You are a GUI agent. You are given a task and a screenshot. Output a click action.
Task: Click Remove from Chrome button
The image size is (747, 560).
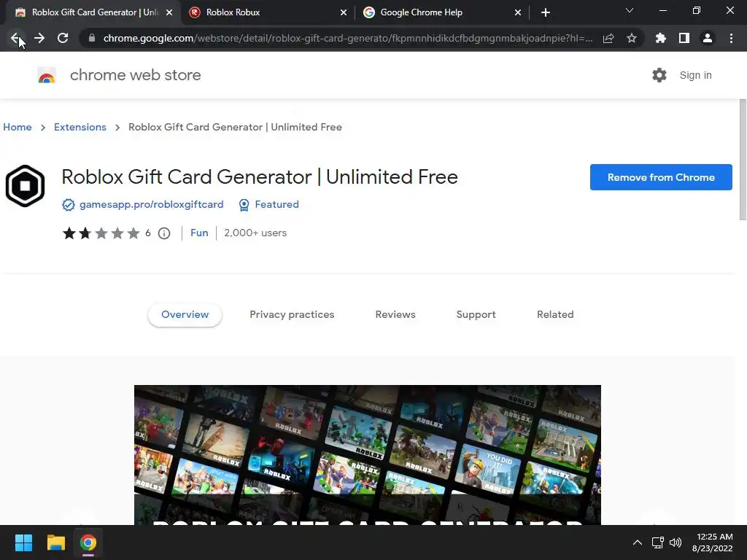tap(661, 177)
